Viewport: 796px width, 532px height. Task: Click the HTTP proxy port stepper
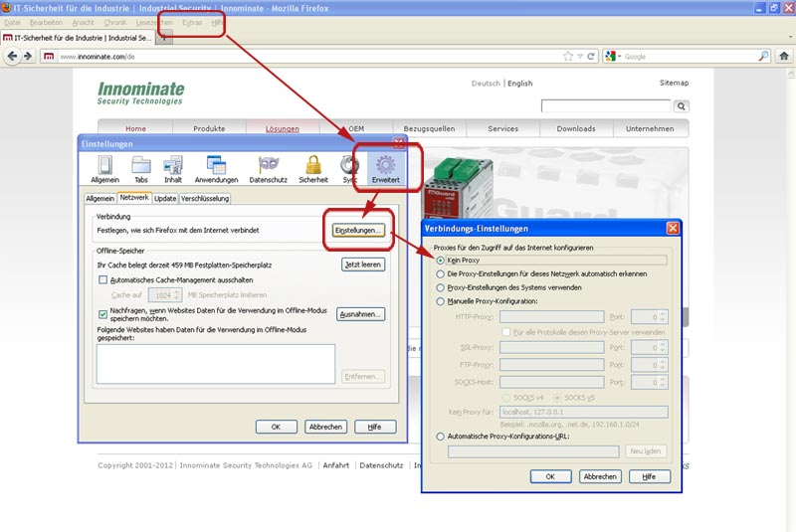pyautogui.click(x=663, y=316)
